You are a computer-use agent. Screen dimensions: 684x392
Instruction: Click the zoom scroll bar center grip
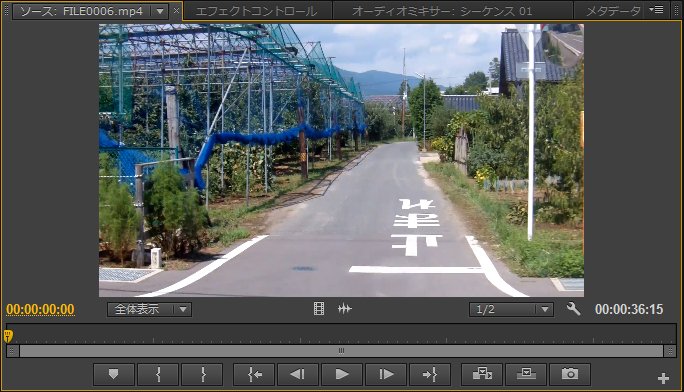[x=341, y=351]
